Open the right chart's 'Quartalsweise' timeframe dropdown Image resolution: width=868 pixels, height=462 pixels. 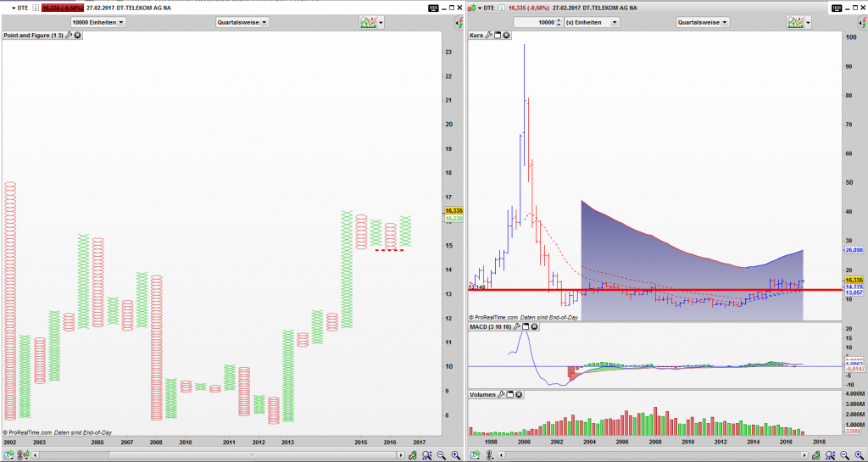click(703, 22)
